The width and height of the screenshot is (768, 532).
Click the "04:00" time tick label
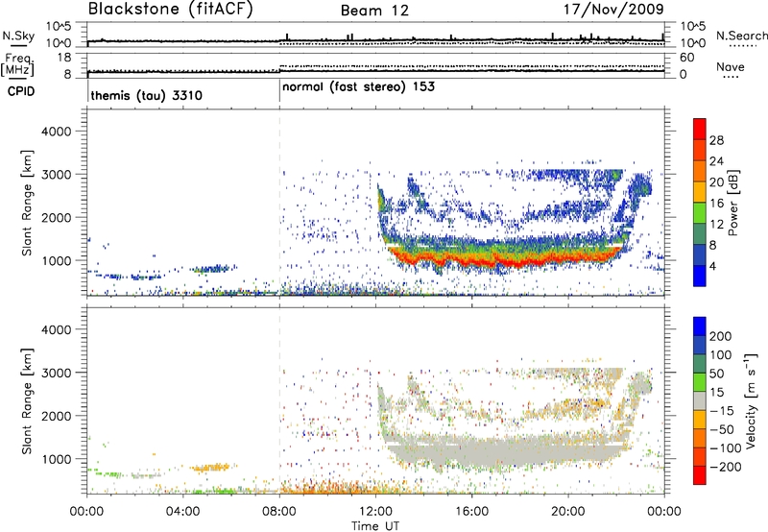(182, 512)
